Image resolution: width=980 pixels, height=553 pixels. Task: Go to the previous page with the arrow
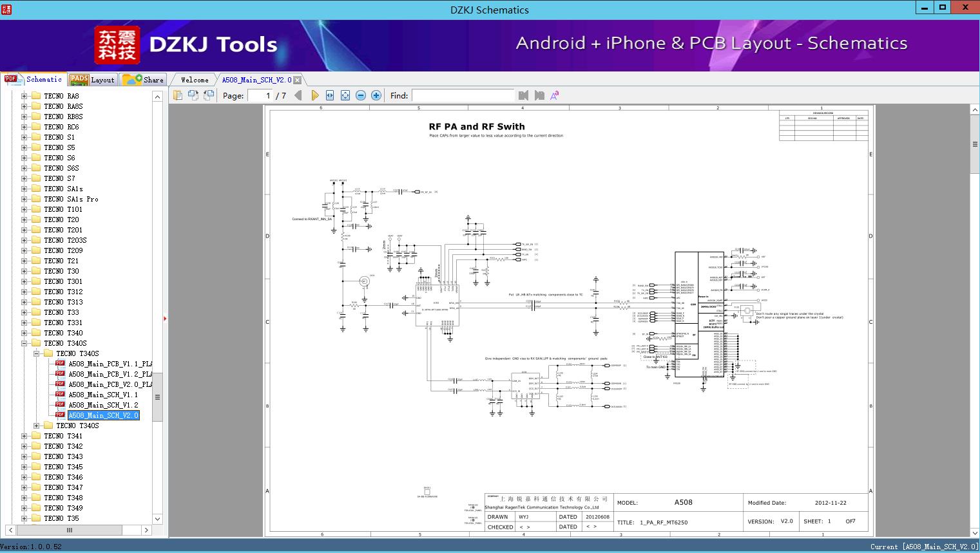coord(298,95)
